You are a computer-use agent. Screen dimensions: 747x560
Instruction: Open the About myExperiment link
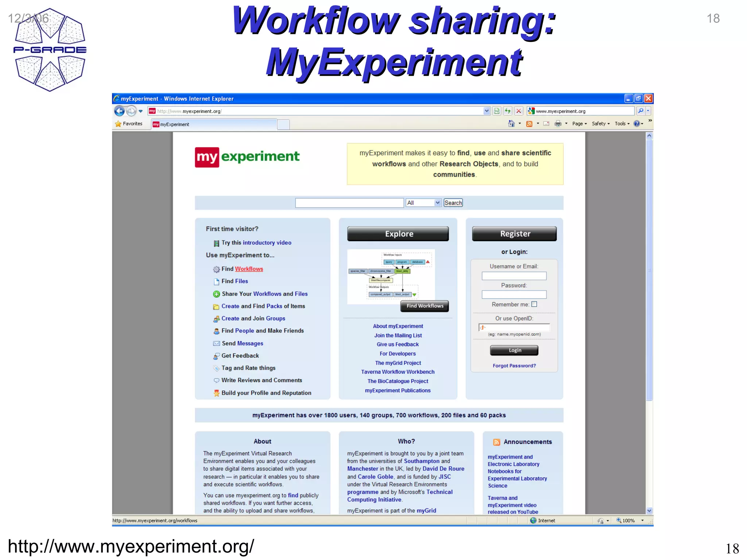398,326
